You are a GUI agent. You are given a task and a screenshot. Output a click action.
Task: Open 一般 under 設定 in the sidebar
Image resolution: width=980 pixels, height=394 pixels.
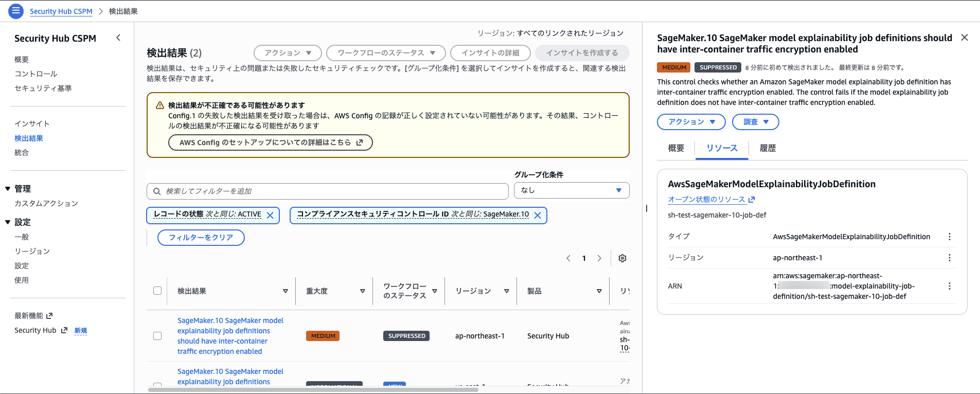[22, 237]
